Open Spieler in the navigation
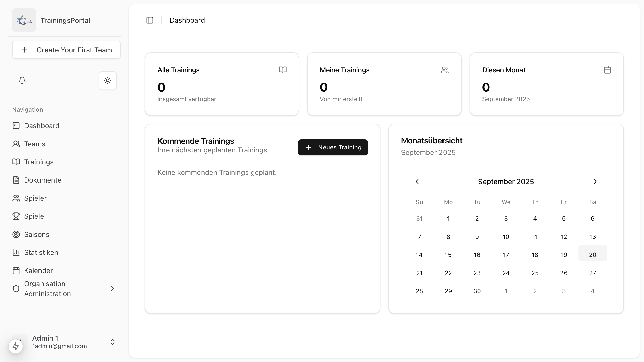Screen dimensions: 644x362 pos(64,198)
